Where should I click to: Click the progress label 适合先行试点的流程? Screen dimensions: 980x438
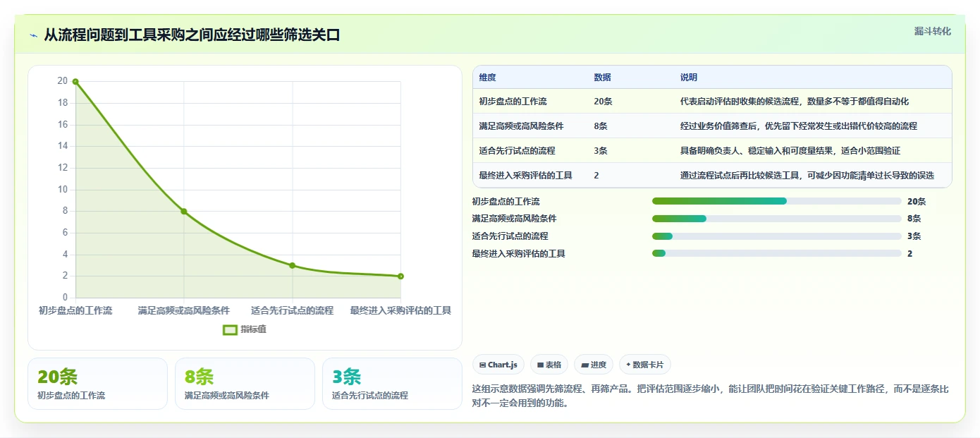[510, 236]
